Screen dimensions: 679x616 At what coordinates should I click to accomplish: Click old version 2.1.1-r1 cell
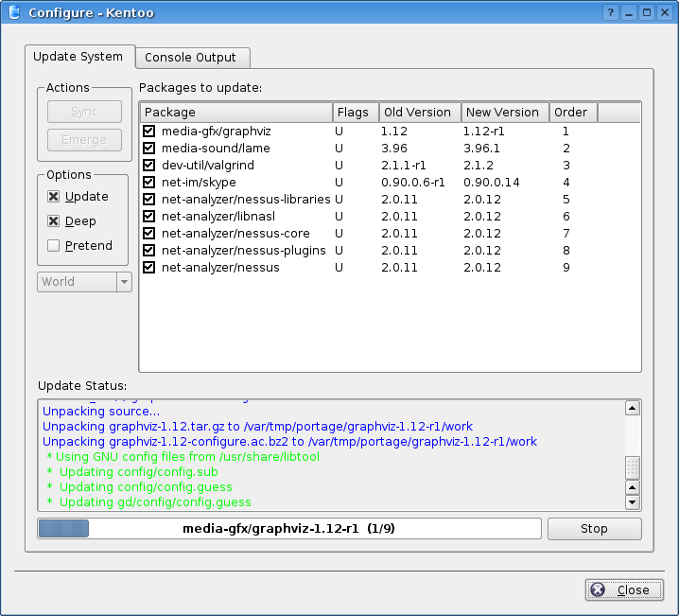click(x=404, y=165)
